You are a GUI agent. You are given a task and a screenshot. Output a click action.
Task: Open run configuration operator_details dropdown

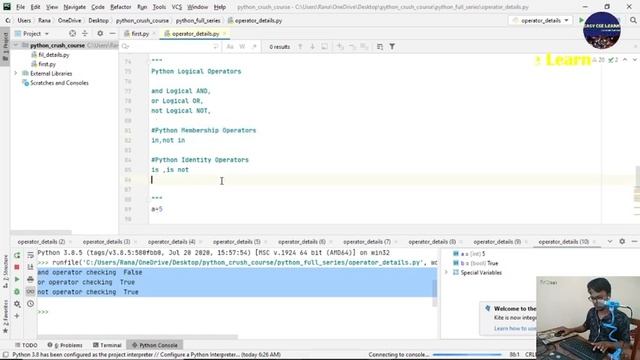540,20
